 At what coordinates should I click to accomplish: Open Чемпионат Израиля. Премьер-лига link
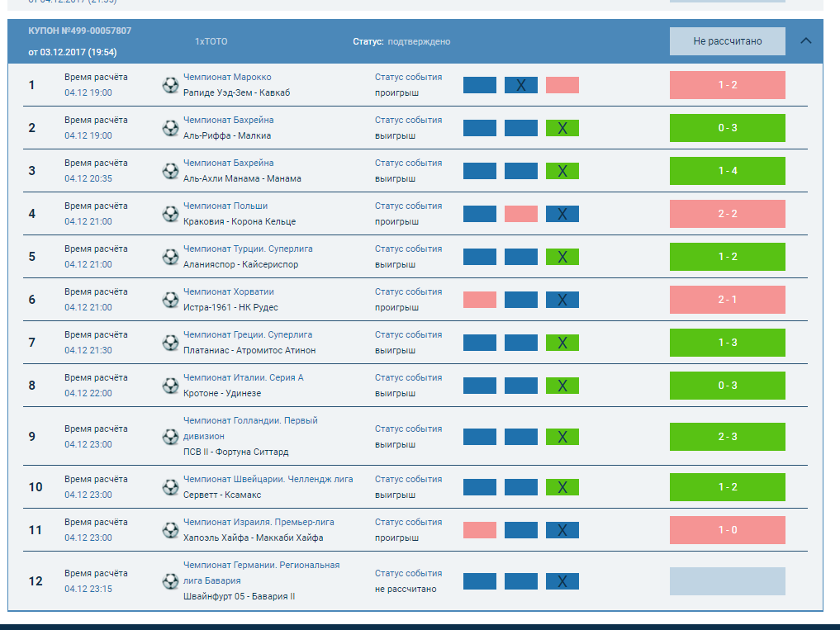coord(259,522)
